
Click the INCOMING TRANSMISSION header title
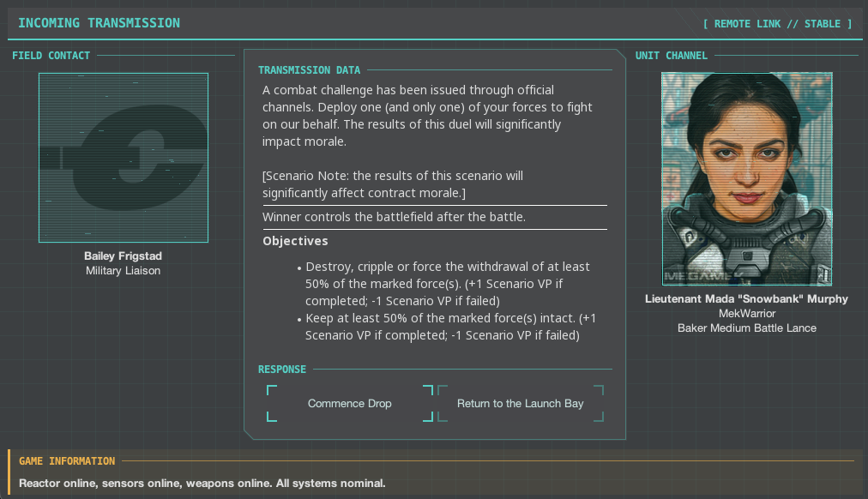[99, 23]
